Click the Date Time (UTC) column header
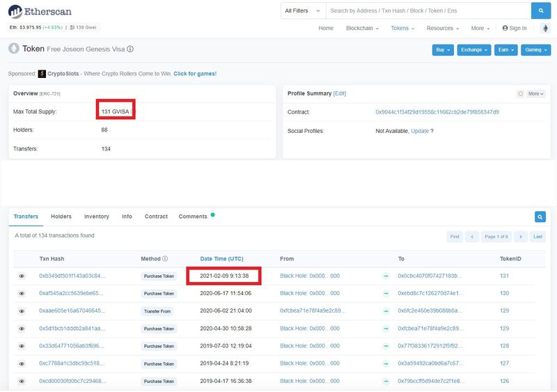 (221, 259)
